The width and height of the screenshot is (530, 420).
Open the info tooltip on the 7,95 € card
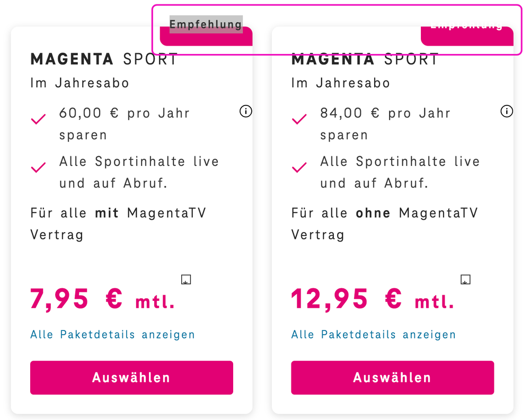[x=245, y=111]
